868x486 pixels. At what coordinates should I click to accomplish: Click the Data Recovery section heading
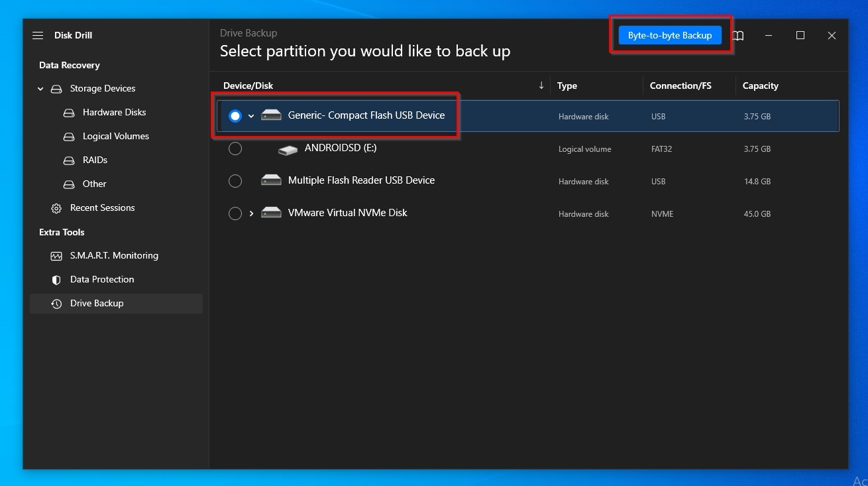coord(70,65)
